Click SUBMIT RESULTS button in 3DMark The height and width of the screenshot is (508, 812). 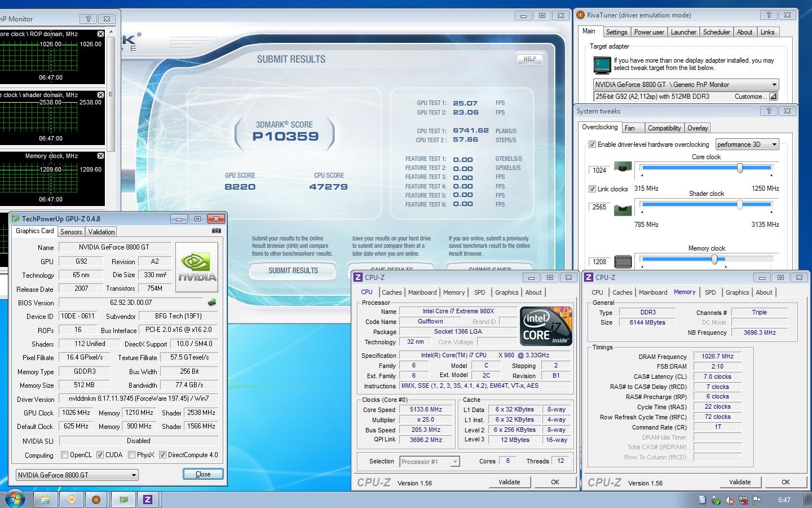pyautogui.click(x=293, y=271)
